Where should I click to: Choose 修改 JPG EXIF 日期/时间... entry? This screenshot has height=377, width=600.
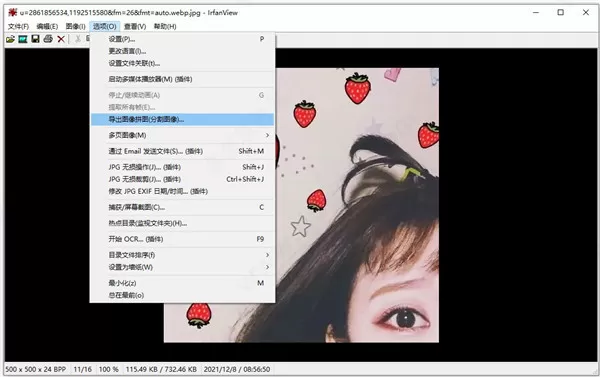(x=183, y=191)
